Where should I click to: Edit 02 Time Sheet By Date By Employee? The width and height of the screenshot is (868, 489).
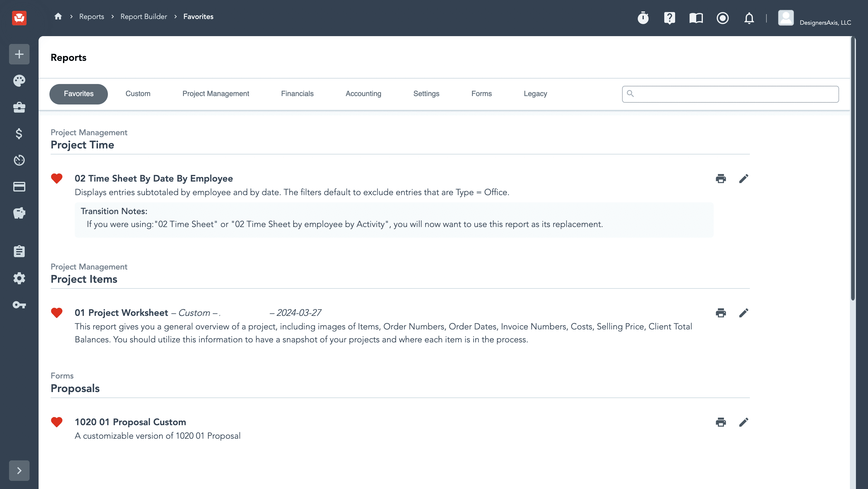point(744,178)
